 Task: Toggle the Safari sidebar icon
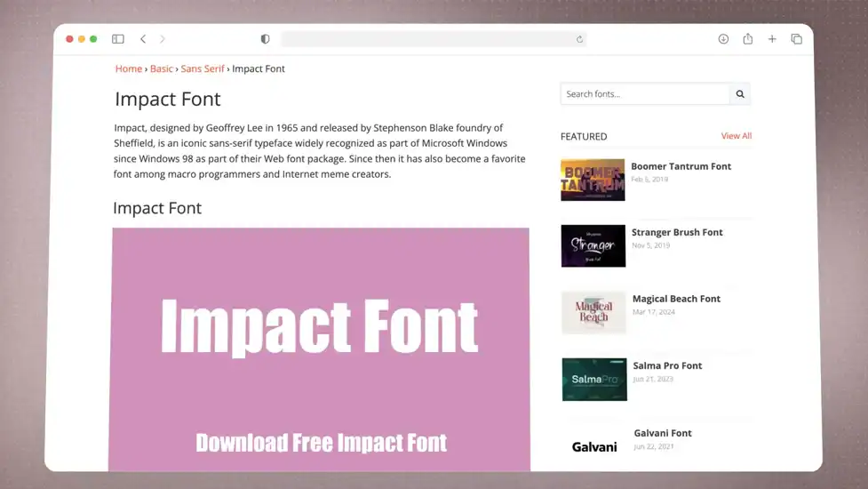pos(117,39)
